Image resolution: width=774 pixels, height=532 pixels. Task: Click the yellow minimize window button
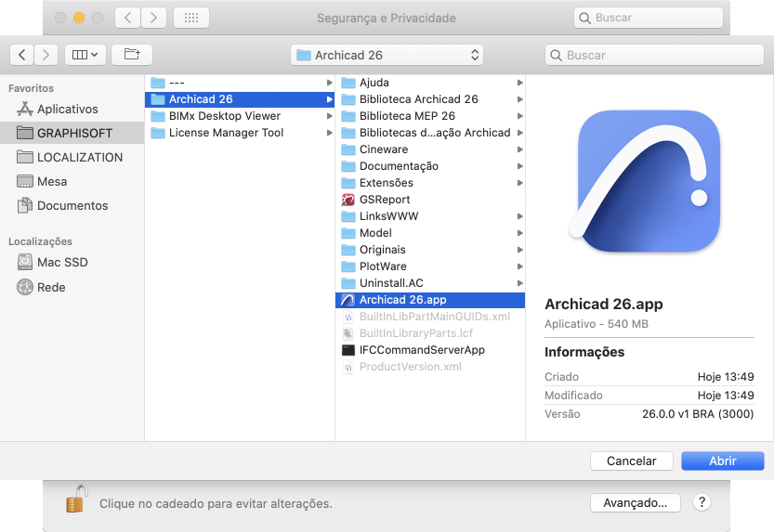point(79,18)
